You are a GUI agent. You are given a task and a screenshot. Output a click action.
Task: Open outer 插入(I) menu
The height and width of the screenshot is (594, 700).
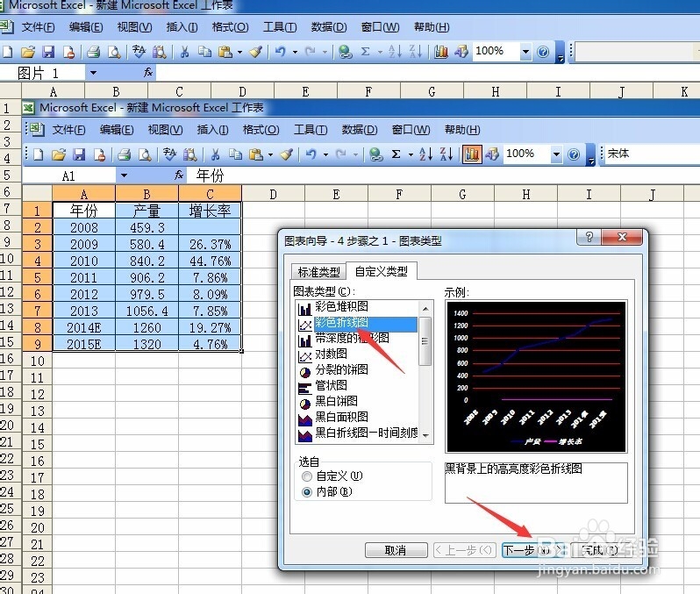[182, 27]
